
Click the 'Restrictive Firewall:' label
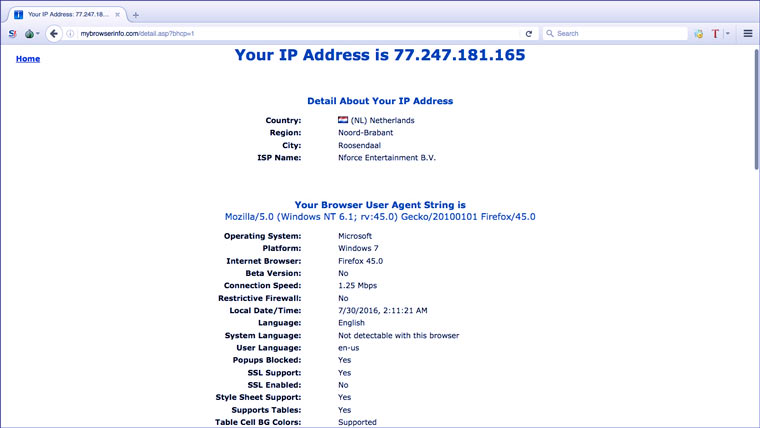[x=259, y=298]
